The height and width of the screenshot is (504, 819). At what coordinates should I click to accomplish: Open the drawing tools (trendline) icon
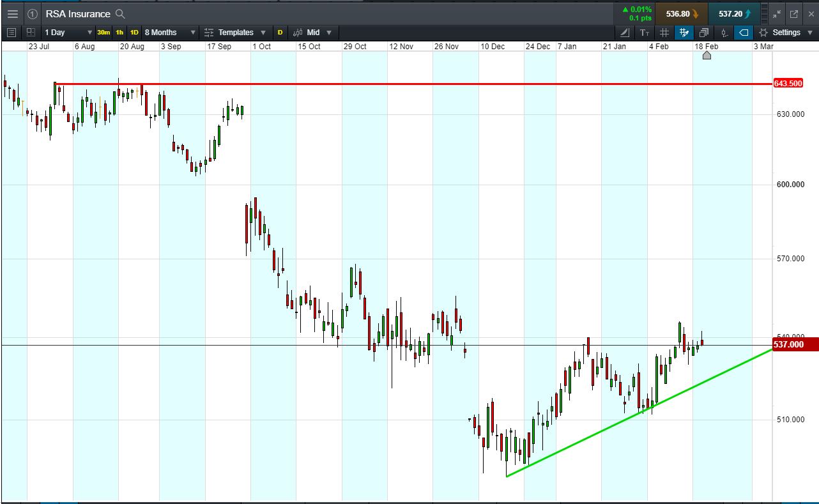[x=625, y=32]
